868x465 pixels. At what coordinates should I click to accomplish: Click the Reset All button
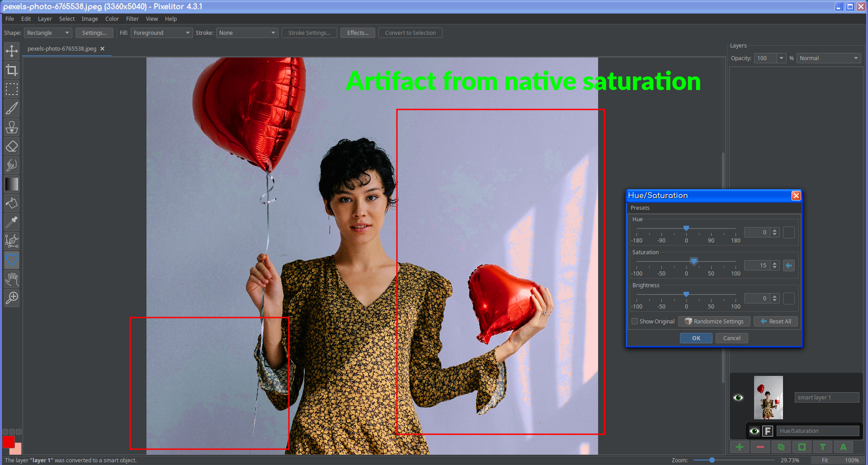point(776,322)
